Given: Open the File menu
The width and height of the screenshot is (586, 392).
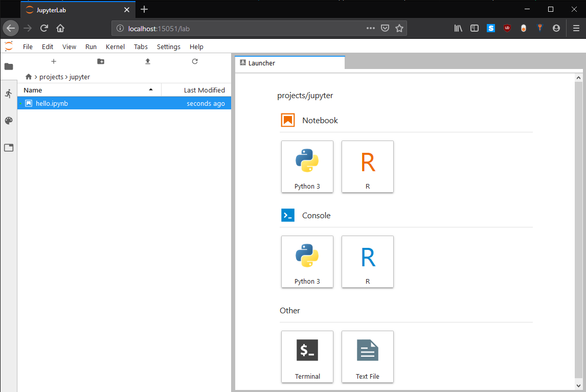Looking at the screenshot, I should [x=28, y=47].
